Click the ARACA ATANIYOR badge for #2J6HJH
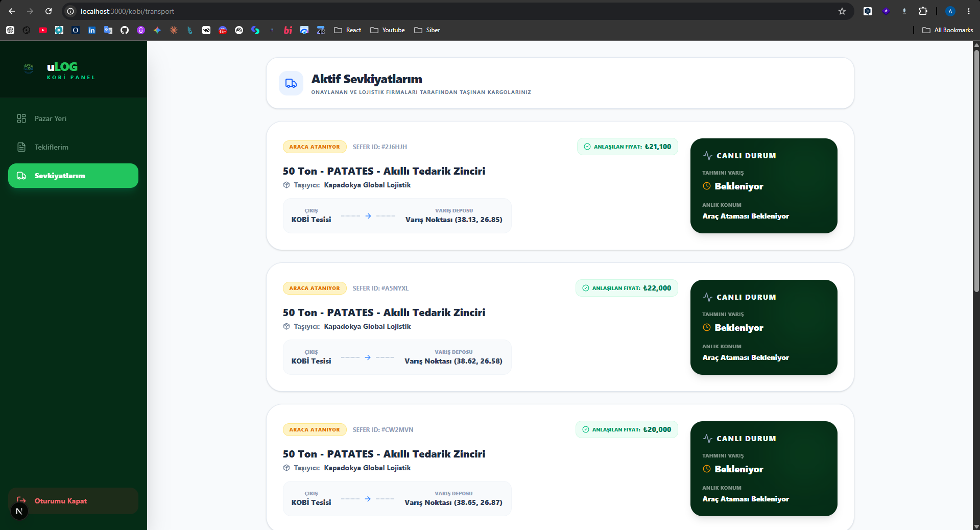The height and width of the screenshot is (530, 980). [315, 147]
